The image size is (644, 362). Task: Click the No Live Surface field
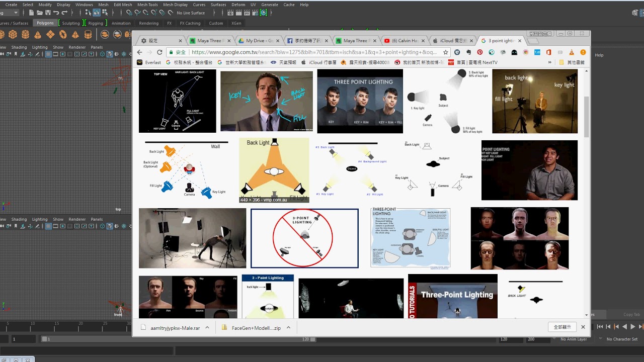[x=191, y=13]
